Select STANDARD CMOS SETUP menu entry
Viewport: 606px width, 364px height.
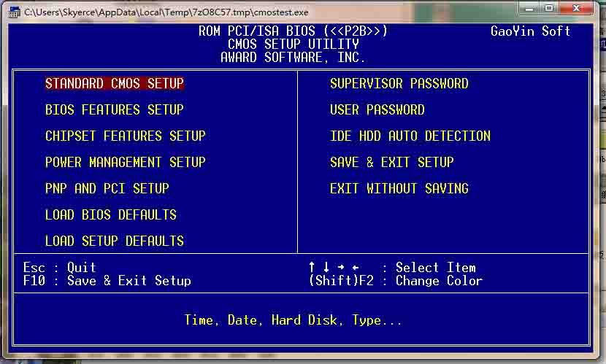pos(115,83)
